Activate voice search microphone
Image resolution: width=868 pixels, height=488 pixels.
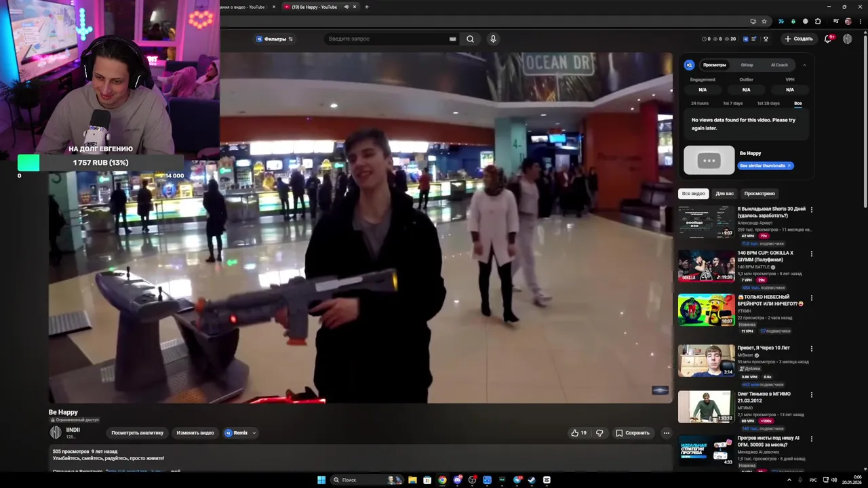click(493, 39)
